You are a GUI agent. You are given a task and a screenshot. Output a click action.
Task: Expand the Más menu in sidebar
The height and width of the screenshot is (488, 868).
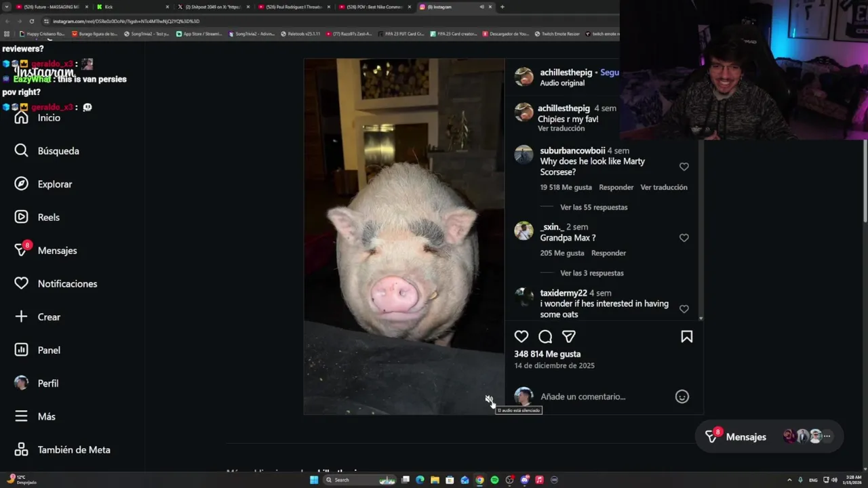[x=35, y=416]
